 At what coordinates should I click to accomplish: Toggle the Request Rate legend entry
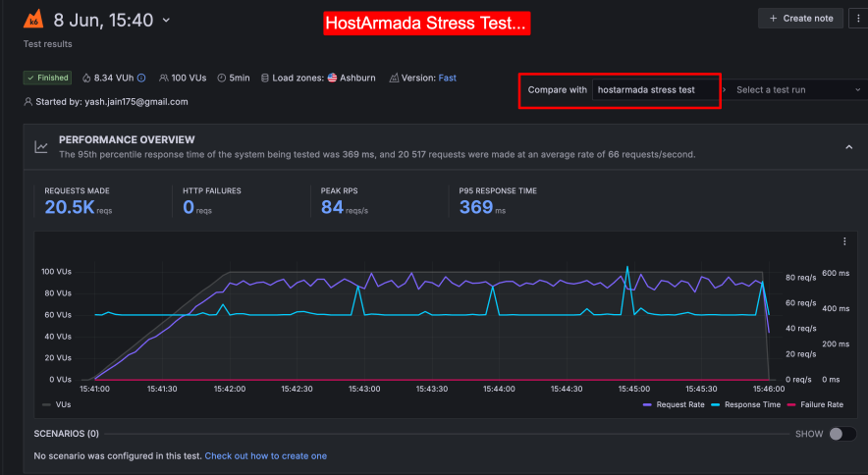coord(674,404)
